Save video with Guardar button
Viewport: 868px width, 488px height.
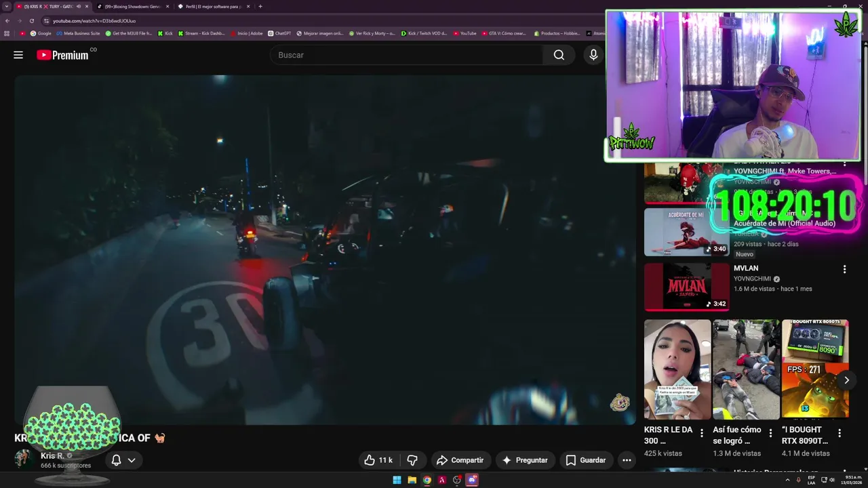tap(586, 460)
